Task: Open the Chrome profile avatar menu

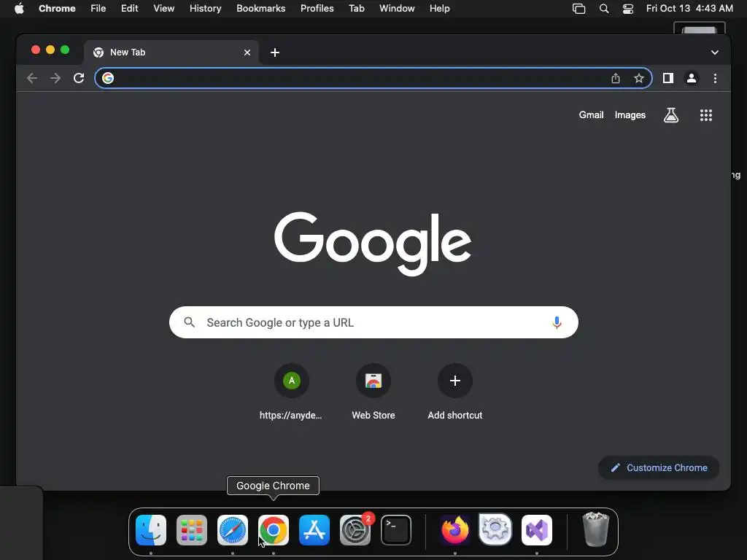Action: (692, 78)
